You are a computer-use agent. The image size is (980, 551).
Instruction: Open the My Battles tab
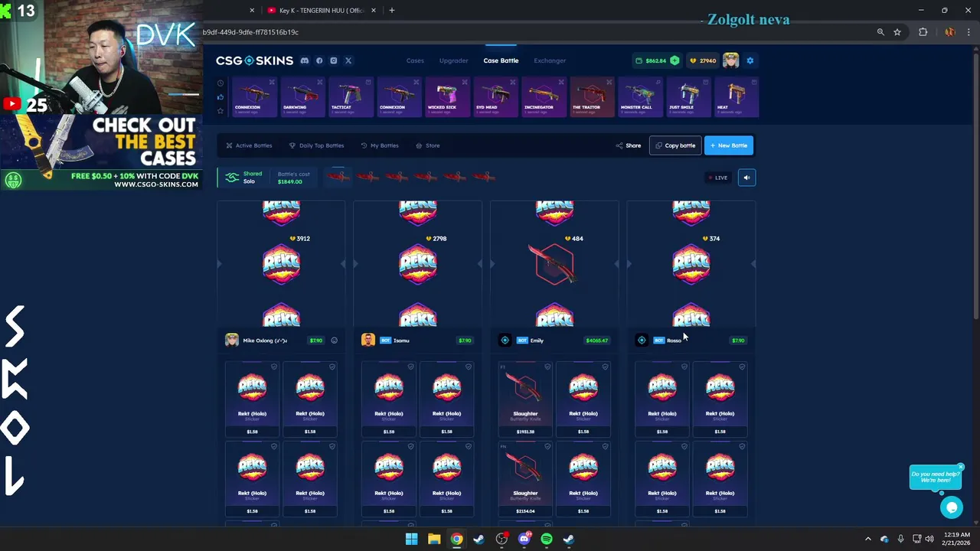tap(380, 145)
